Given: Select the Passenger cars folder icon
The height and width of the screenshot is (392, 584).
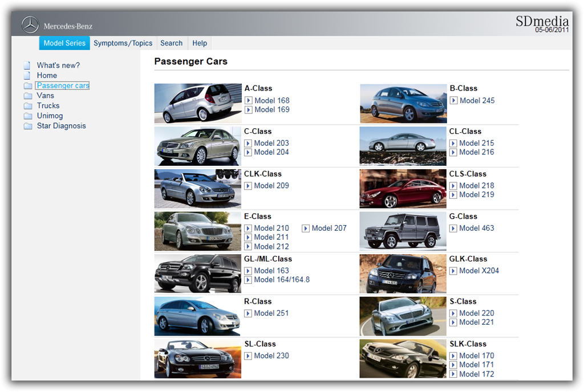Looking at the screenshot, I should tap(28, 85).
